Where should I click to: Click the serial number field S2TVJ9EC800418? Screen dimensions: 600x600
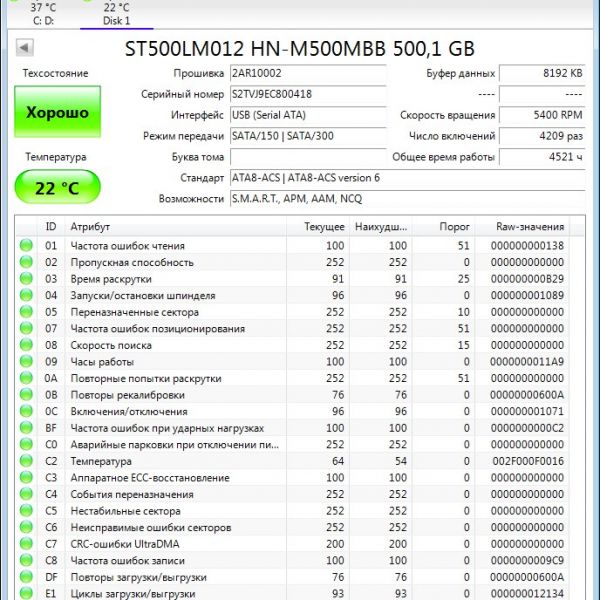pyautogui.click(x=308, y=94)
